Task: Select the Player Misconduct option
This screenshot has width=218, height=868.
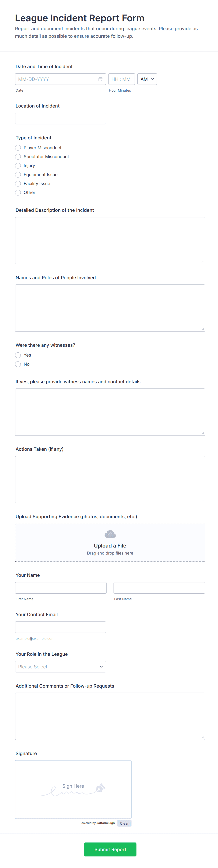Action: click(x=18, y=148)
